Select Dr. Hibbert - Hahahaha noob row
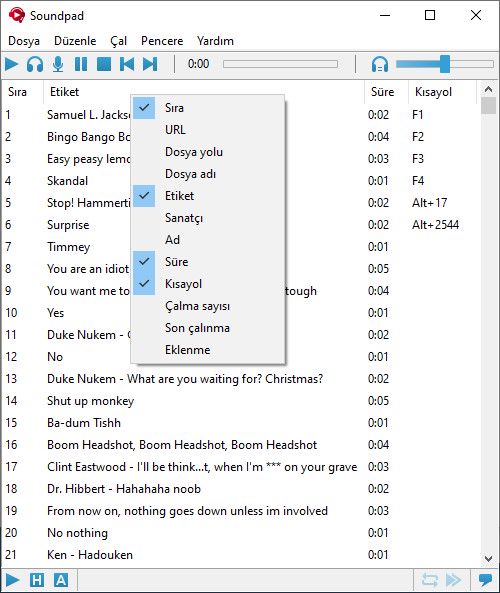Image resolution: width=500 pixels, height=593 pixels. pyautogui.click(x=241, y=489)
